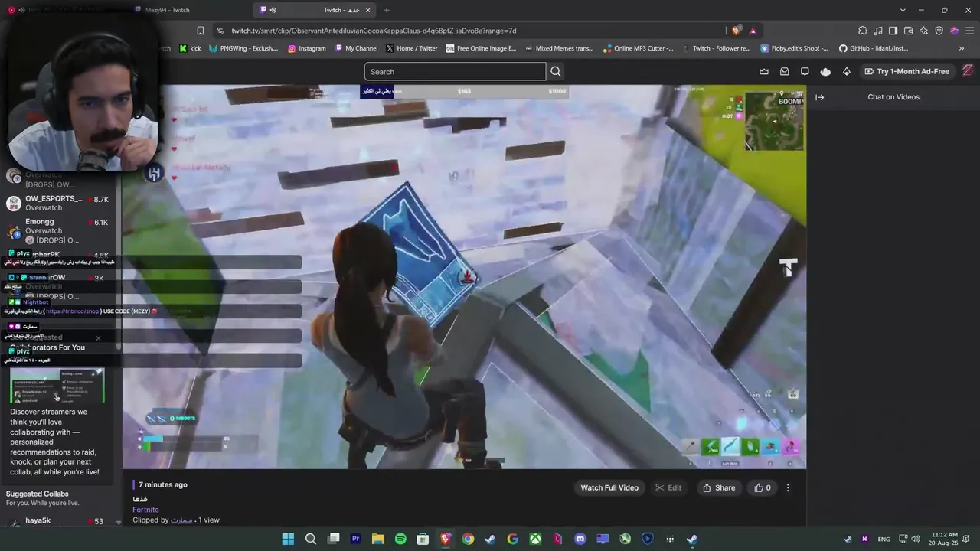The image size is (980, 551).
Task: Open Google Chrome from taskbar
Action: pos(468,539)
